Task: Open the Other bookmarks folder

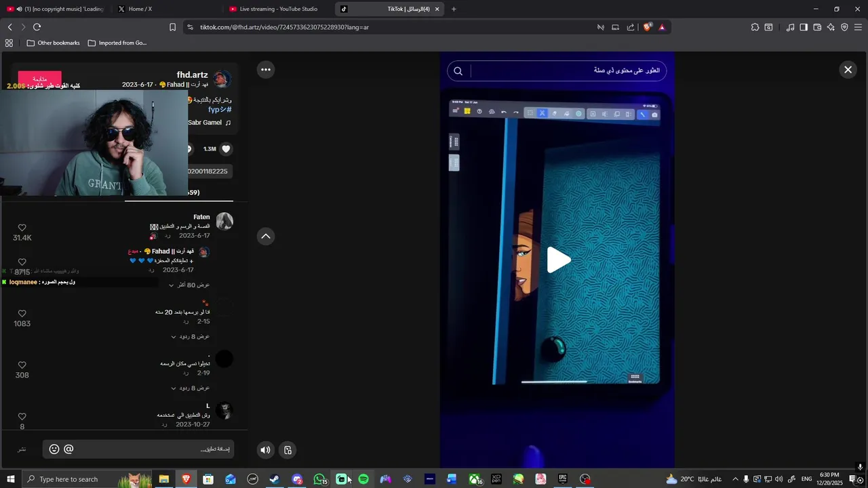Action: [53, 43]
